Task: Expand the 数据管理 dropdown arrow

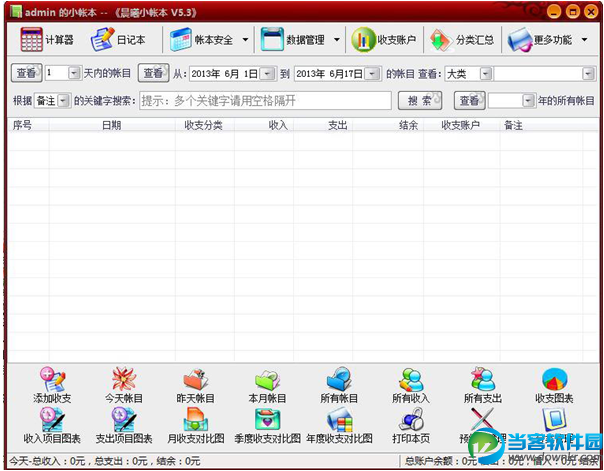Action: point(337,40)
